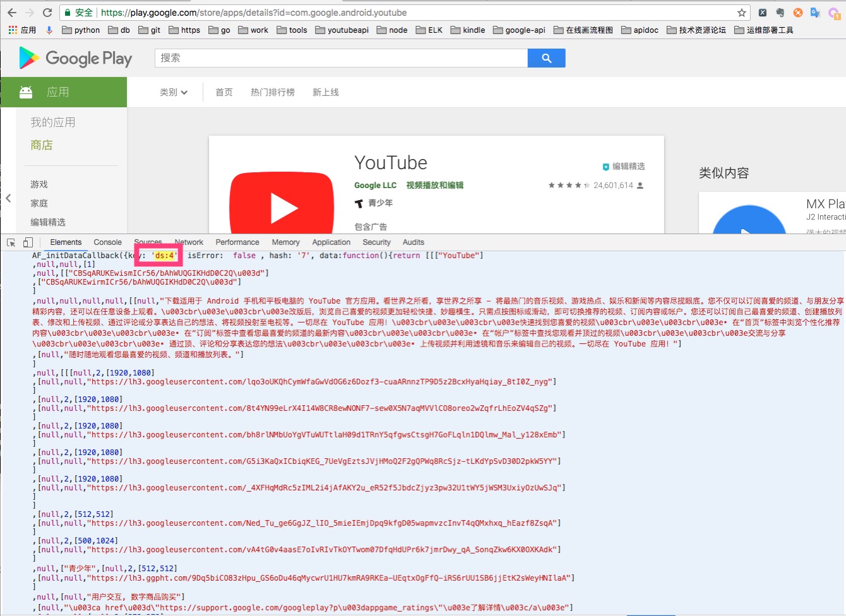Screen dimensions: 846x616
Task: Bookmark this page with the star icon
Action: click(742, 13)
